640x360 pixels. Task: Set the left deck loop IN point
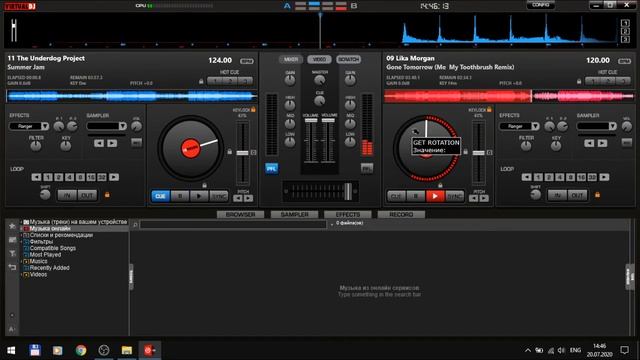(67, 196)
